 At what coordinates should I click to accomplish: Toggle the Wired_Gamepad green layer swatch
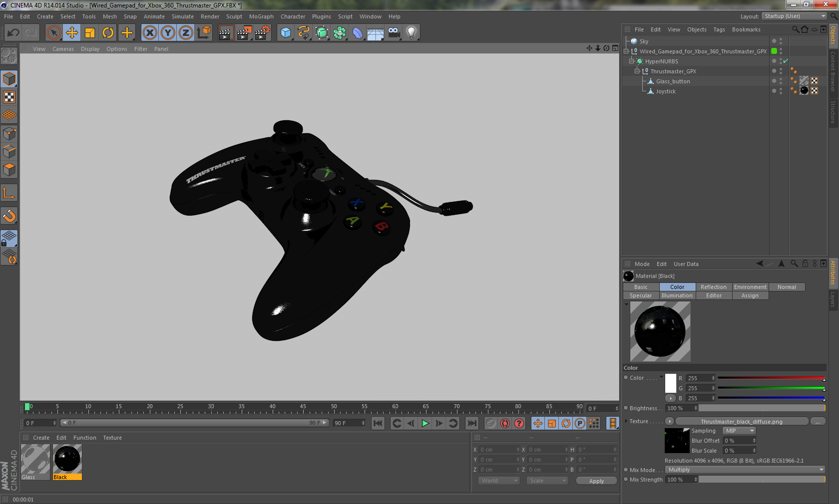tap(774, 51)
